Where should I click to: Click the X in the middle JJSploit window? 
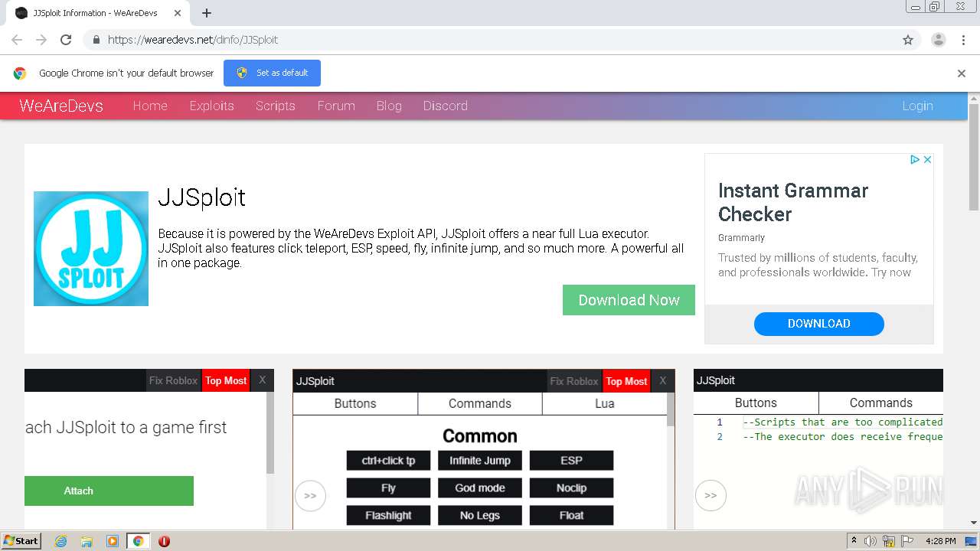click(662, 381)
